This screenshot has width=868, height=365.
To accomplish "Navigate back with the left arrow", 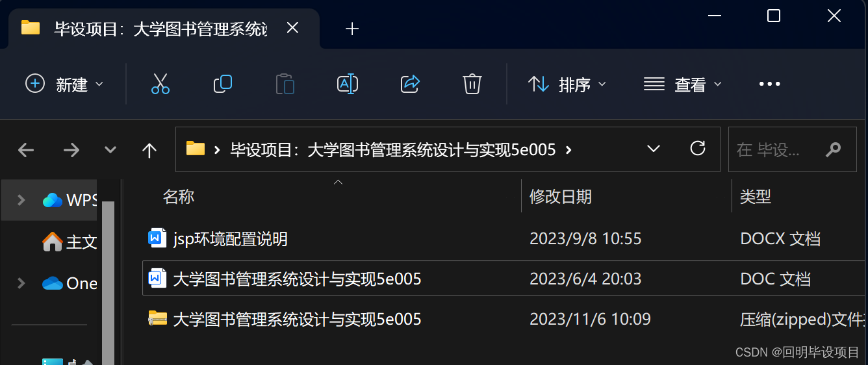I will (26, 151).
